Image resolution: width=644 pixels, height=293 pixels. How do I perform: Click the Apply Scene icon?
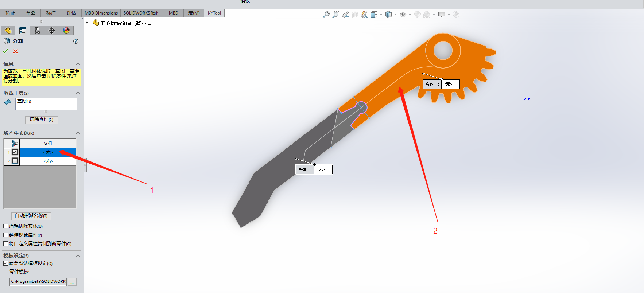tap(427, 15)
